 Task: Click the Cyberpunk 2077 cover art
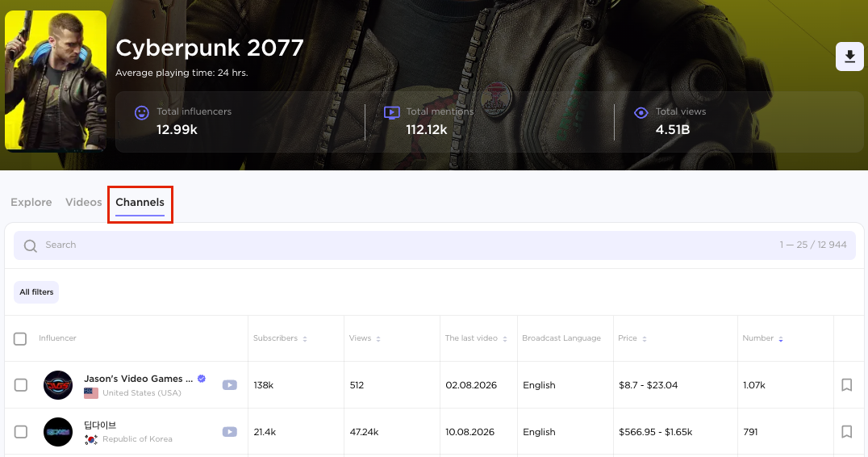[56, 81]
